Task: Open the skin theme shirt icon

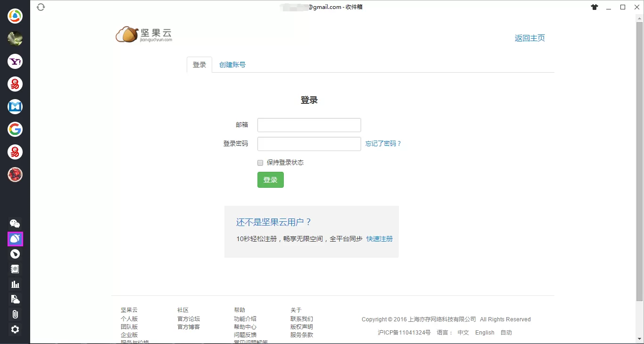Action: coord(594,7)
